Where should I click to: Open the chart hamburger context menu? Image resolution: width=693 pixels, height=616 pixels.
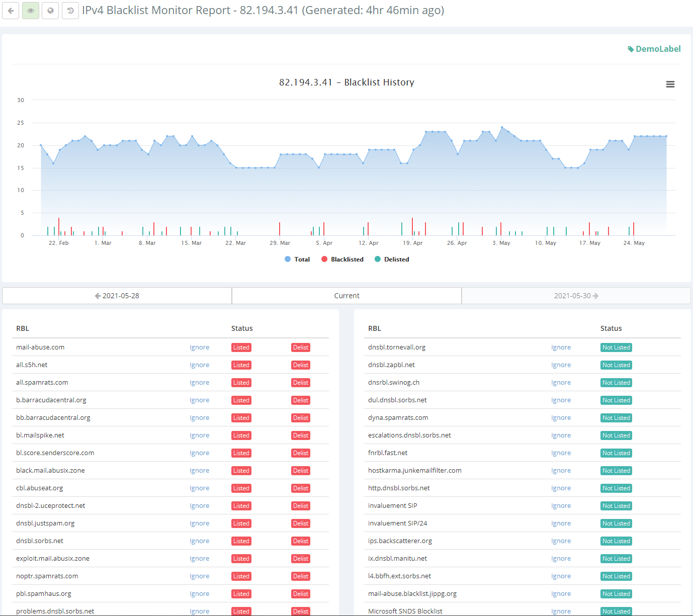(x=670, y=84)
